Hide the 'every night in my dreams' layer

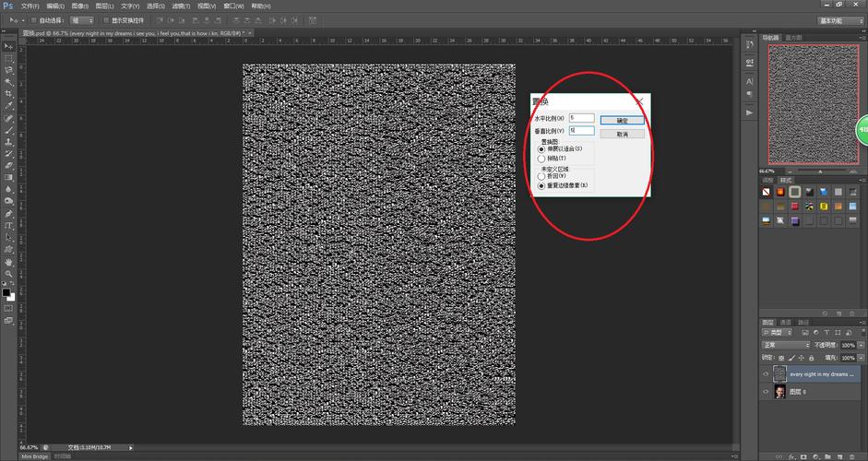tap(766, 374)
